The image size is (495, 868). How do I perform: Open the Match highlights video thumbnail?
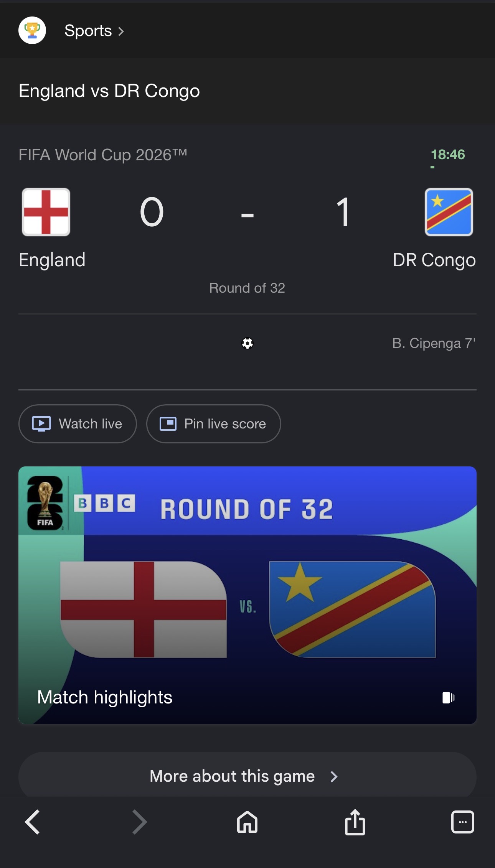247,595
